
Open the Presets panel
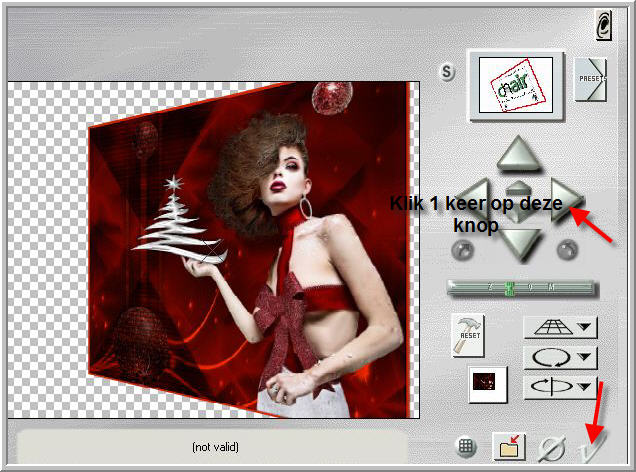click(x=589, y=80)
